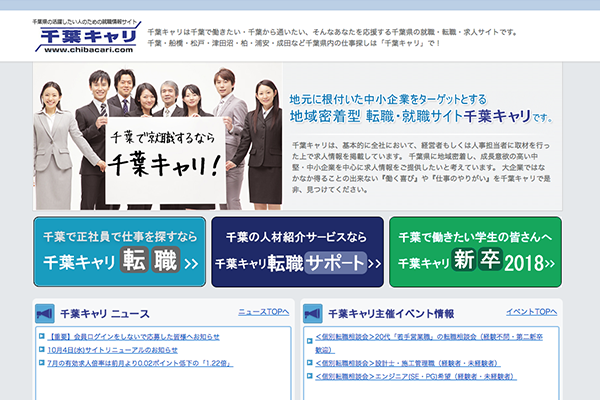Open 【重要】会員ログインをしないで応募した皆様へお知らせ news link
The height and width of the screenshot is (400, 600).
pyautogui.click(x=134, y=337)
